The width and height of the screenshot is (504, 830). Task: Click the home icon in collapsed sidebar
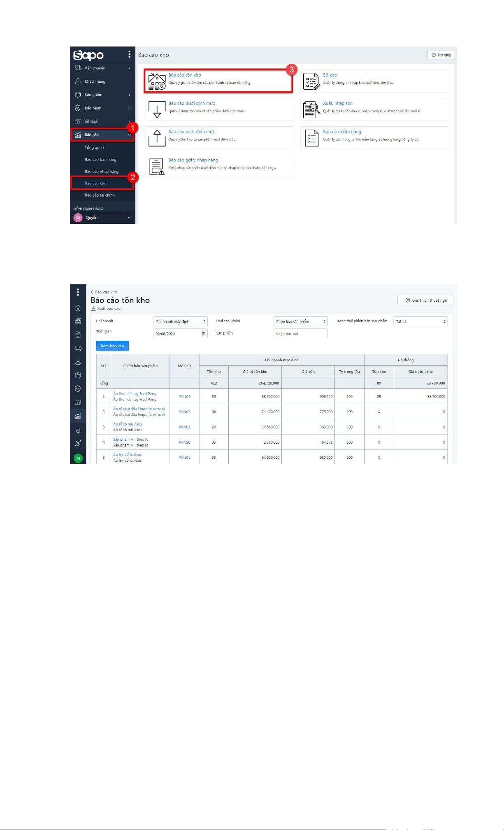pyautogui.click(x=78, y=308)
